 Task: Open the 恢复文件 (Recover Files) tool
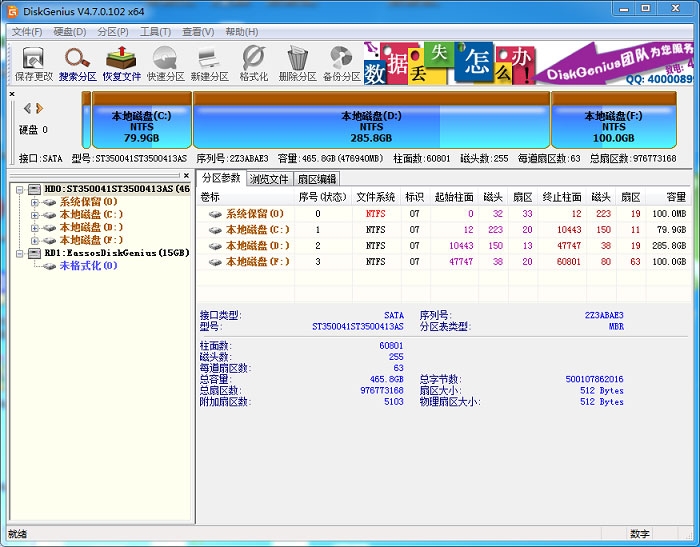tap(121, 63)
